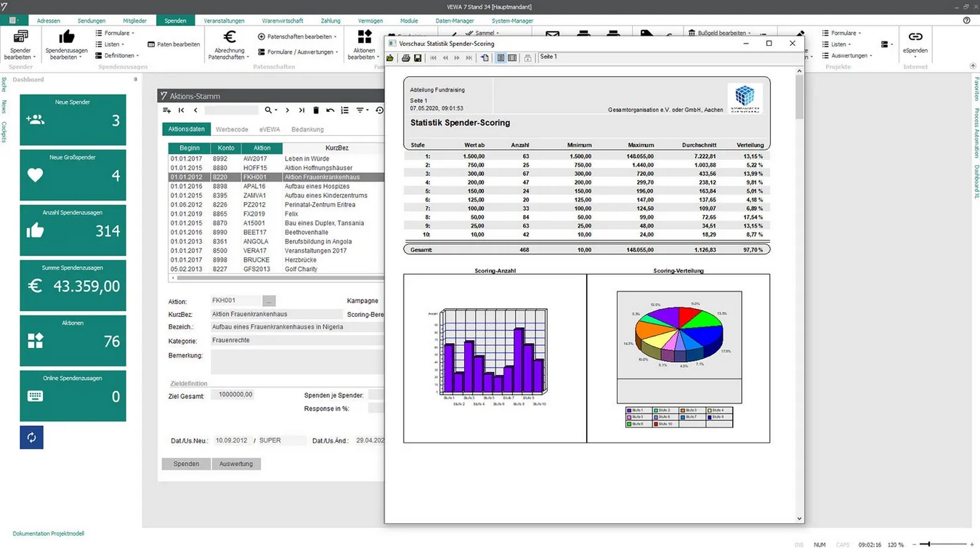Open the Neue Großspender dashboard tile

pyautogui.click(x=73, y=175)
